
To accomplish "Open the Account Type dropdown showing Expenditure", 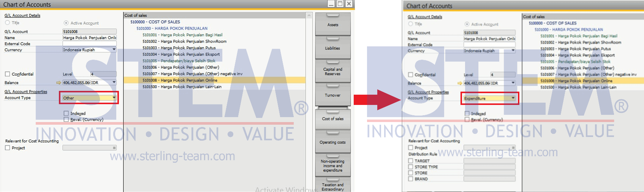I will [x=513, y=98].
